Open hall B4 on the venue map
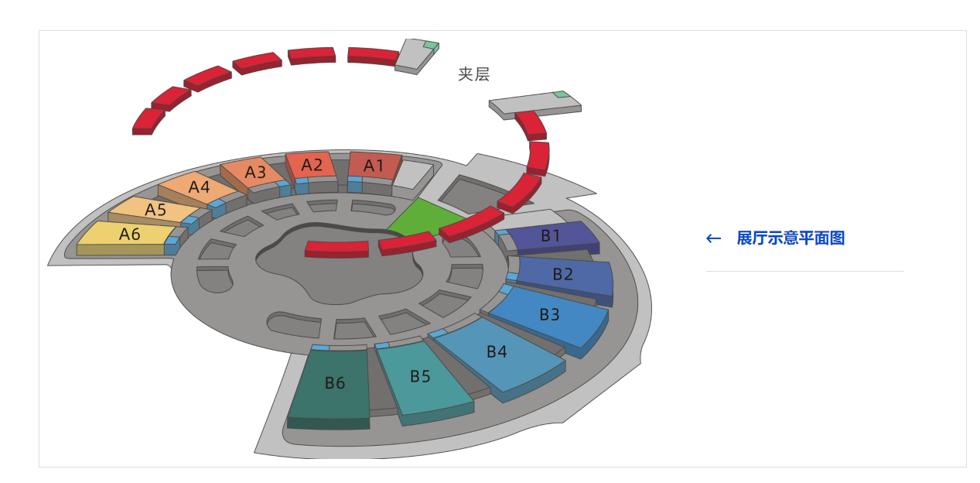The width and height of the screenshot is (980, 483). pos(497,352)
